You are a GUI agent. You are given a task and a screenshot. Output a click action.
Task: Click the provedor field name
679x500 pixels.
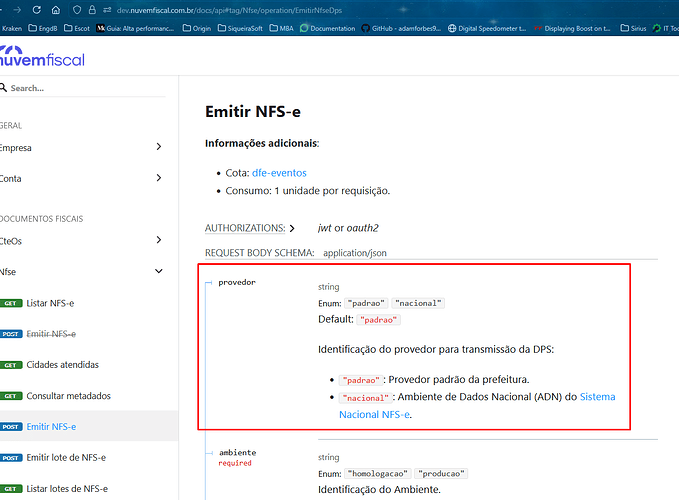pos(237,282)
